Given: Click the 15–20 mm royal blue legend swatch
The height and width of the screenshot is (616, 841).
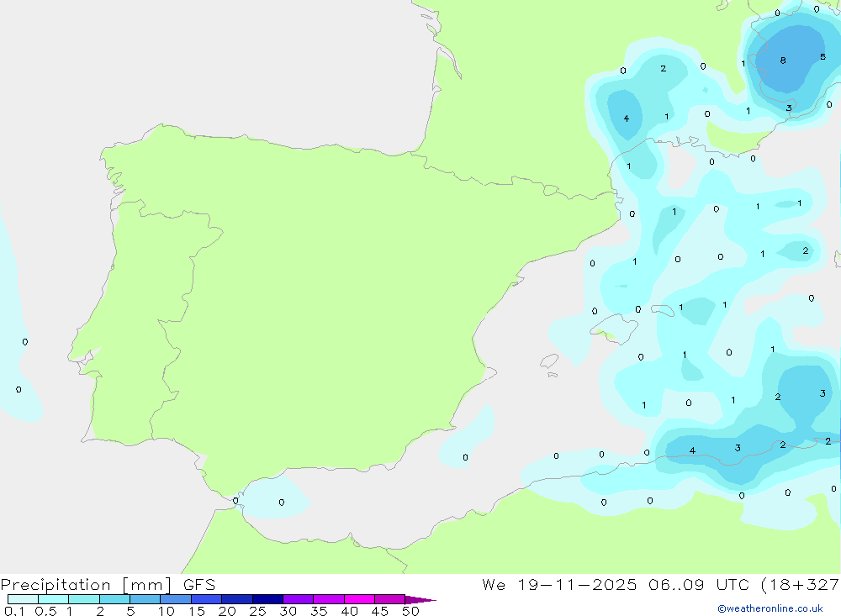Looking at the screenshot, I should click(x=207, y=599).
